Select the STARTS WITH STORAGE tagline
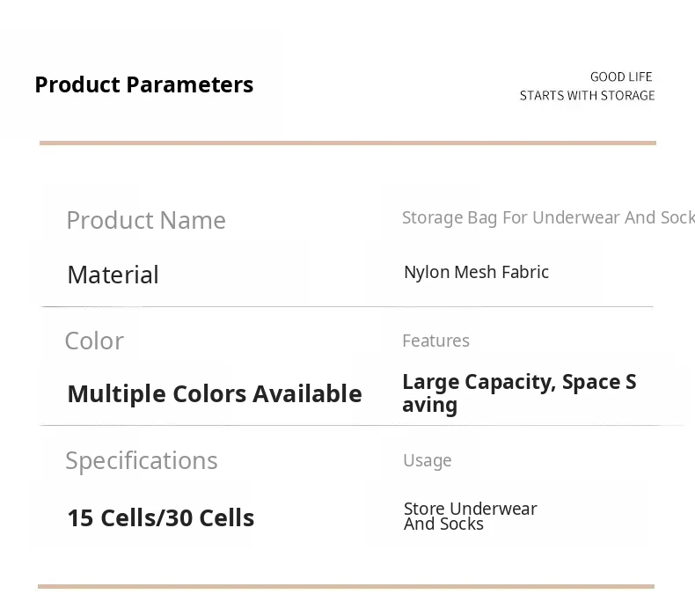The height and width of the screenshot is (616, 695). tap(587, 95)
